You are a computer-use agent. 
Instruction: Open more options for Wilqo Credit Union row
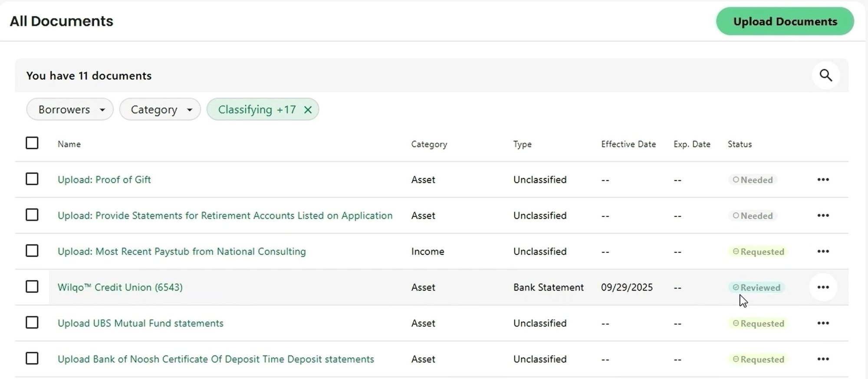click(823, 287)
